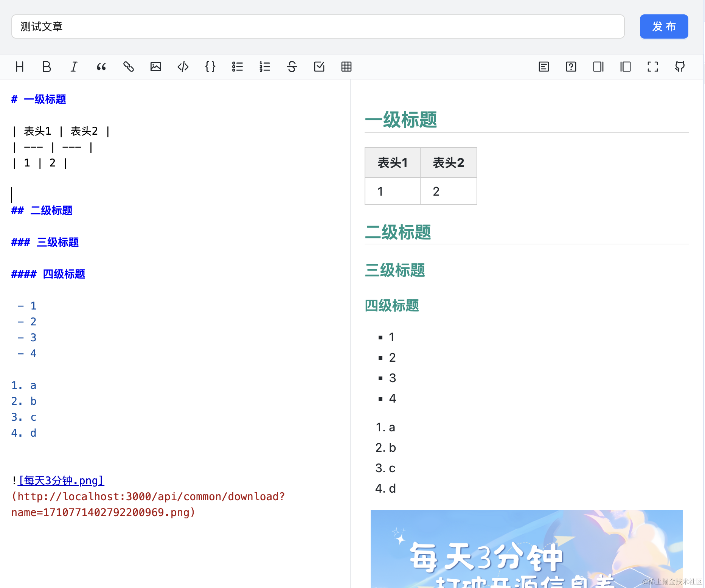Click the localhost download URL in the editor
The height and width of the screenshot is (588, 705).
148,504
